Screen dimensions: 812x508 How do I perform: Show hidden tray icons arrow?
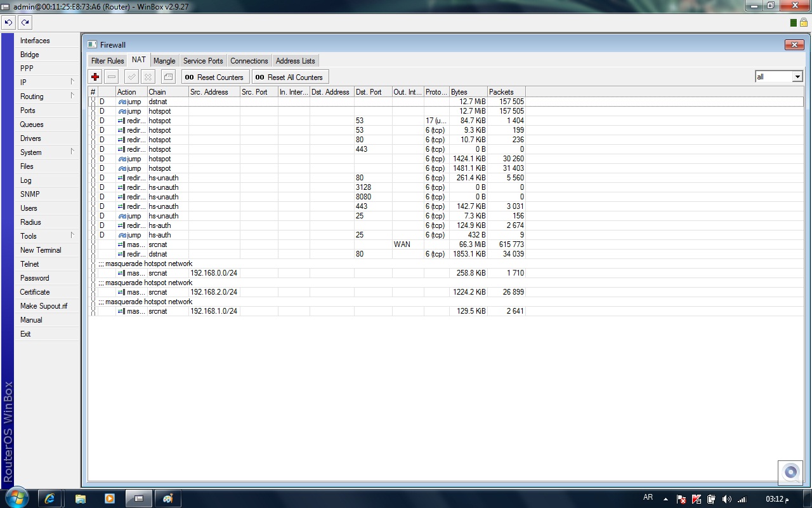point(665,499)
